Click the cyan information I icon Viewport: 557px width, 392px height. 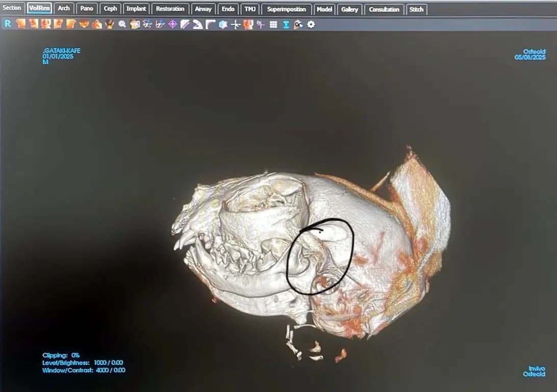coord(286,24)
